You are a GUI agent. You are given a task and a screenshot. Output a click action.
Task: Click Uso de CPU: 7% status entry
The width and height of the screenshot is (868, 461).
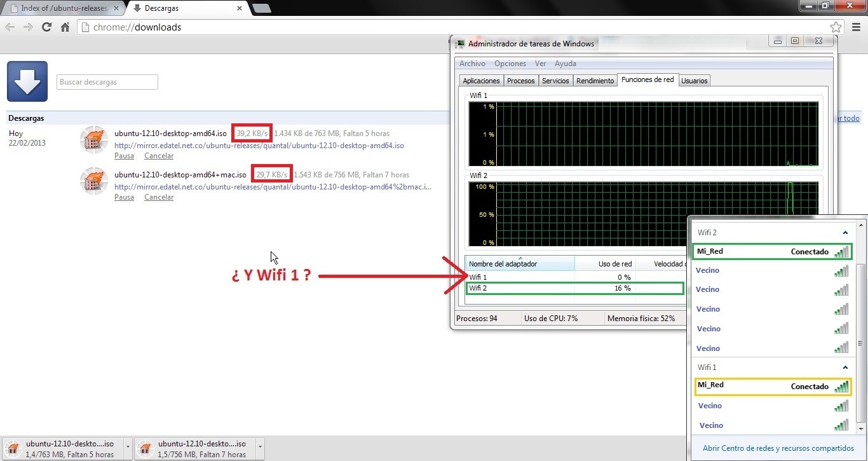[550, 318]
